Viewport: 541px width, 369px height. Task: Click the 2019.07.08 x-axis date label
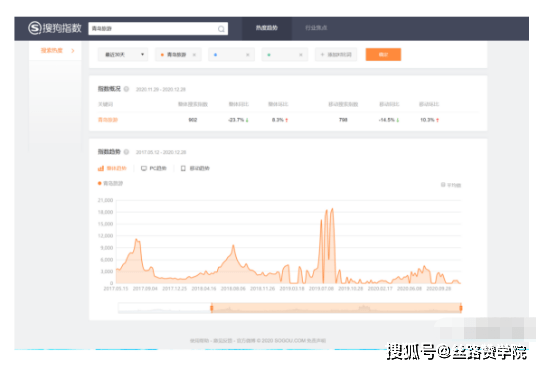(x=321, y=289)
